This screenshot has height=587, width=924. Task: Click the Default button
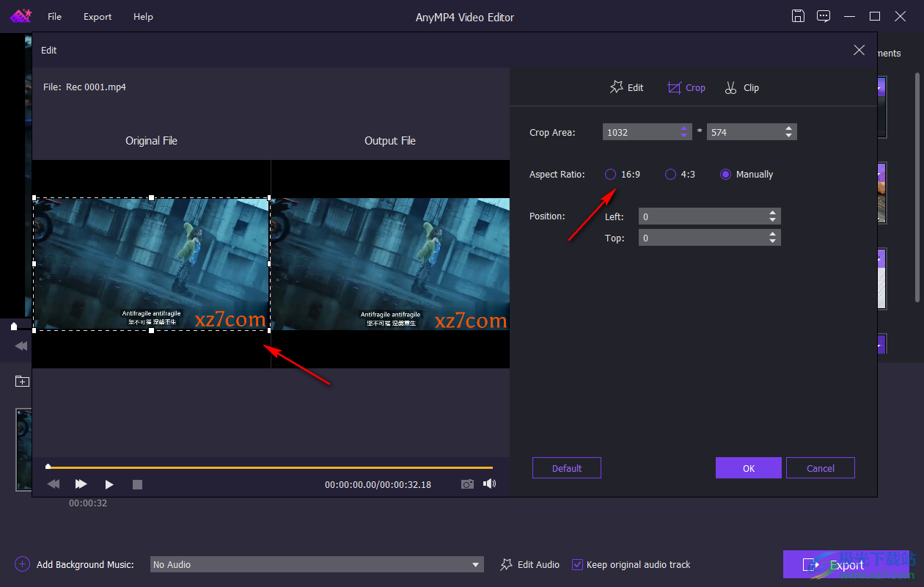coord(567,468)
